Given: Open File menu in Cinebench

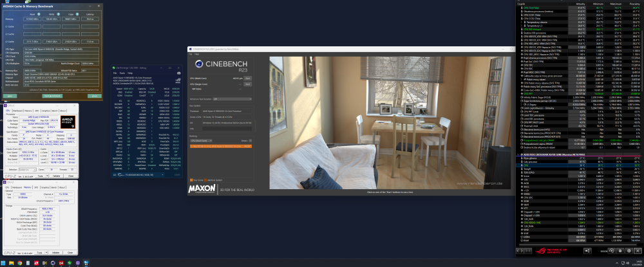Looking at the screenshot, I should point(190,54).
